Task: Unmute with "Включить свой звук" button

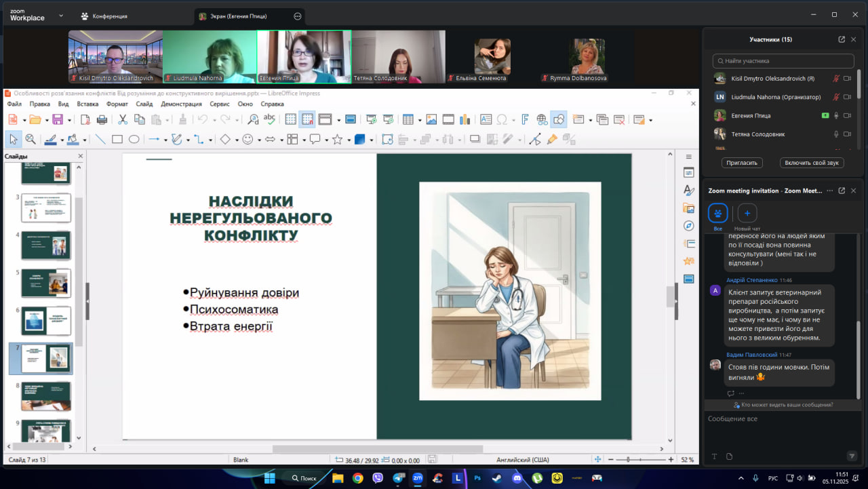Action: 811,163
